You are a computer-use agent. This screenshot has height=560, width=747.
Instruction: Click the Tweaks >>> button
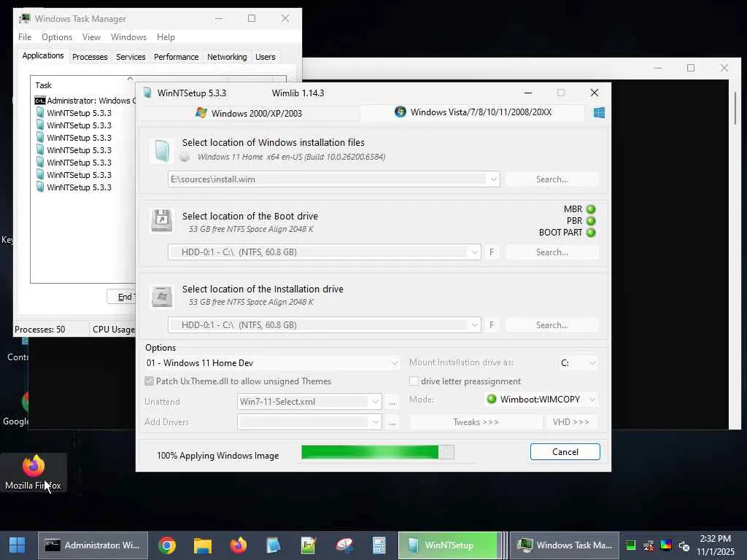[476, 422]
